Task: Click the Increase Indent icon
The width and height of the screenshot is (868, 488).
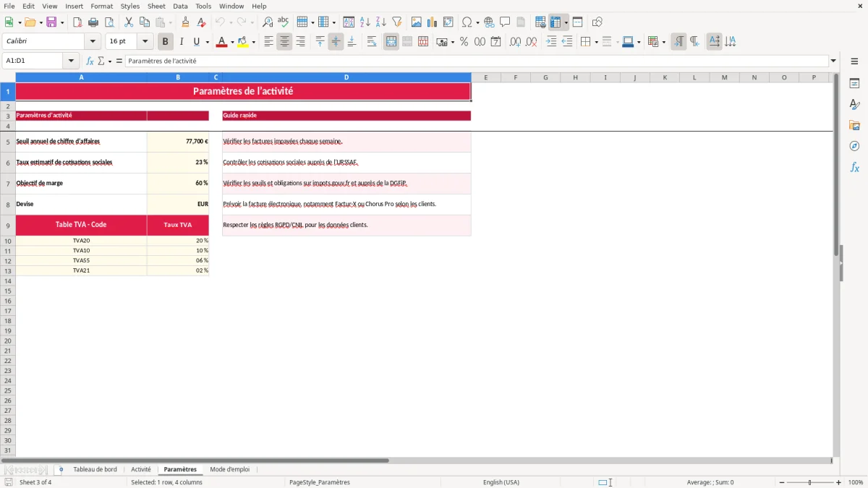Action: [x=551, y=42]
